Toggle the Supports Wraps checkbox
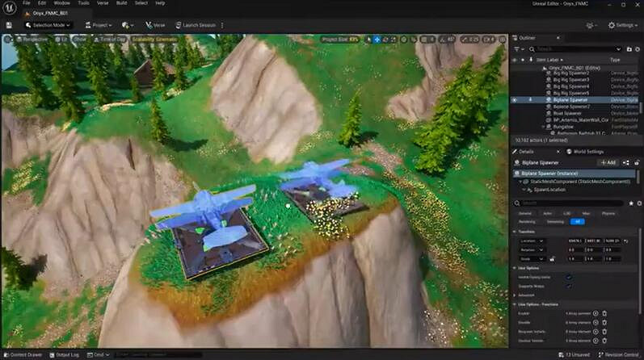Image resolution: width=644 pixels, height=360 pixels. [x=569, y=286]
